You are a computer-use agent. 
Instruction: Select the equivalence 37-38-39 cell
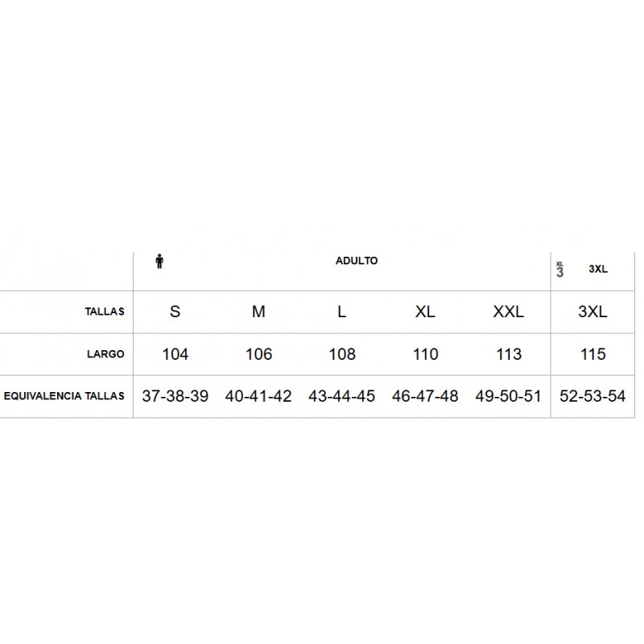click(175, 396)
